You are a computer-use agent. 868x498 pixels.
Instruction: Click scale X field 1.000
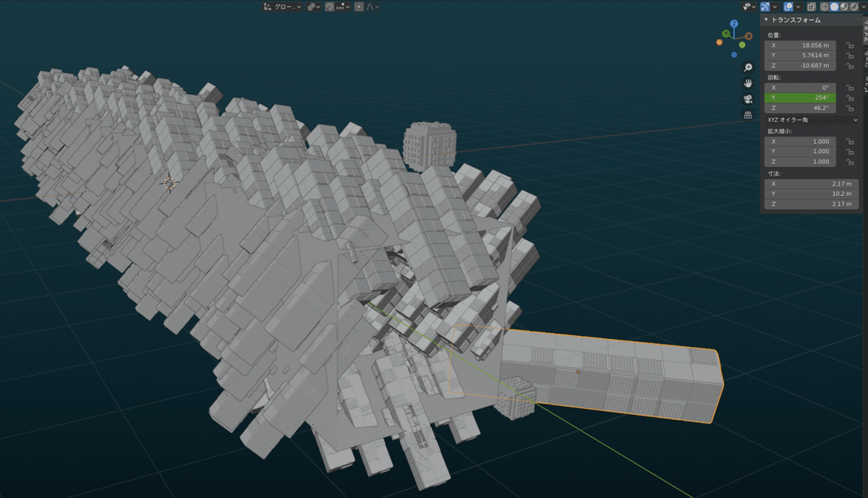click(x=800, y=141)
